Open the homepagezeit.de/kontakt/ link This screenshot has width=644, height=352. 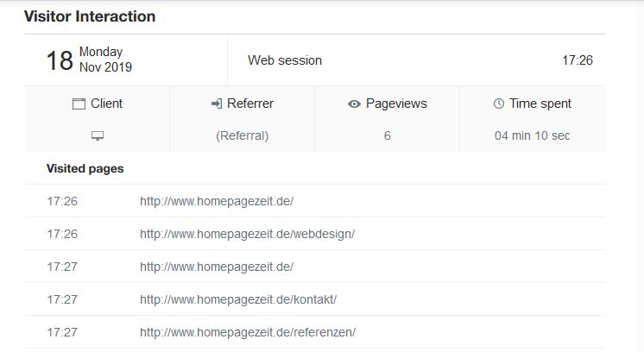tap(238, 299)
